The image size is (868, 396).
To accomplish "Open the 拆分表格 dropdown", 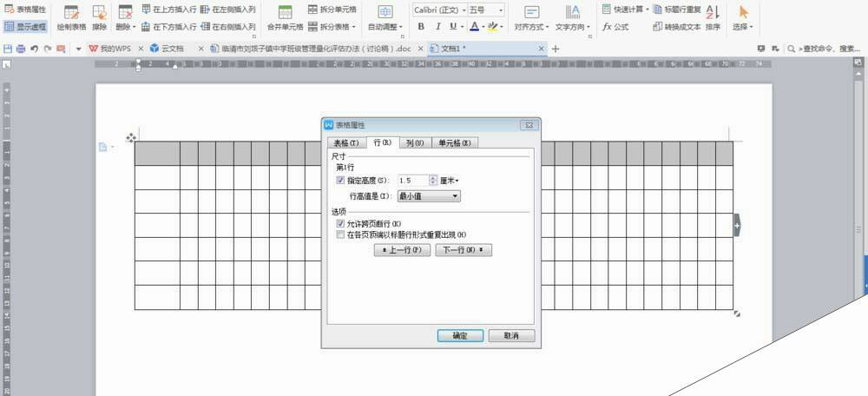I will 332,26.
